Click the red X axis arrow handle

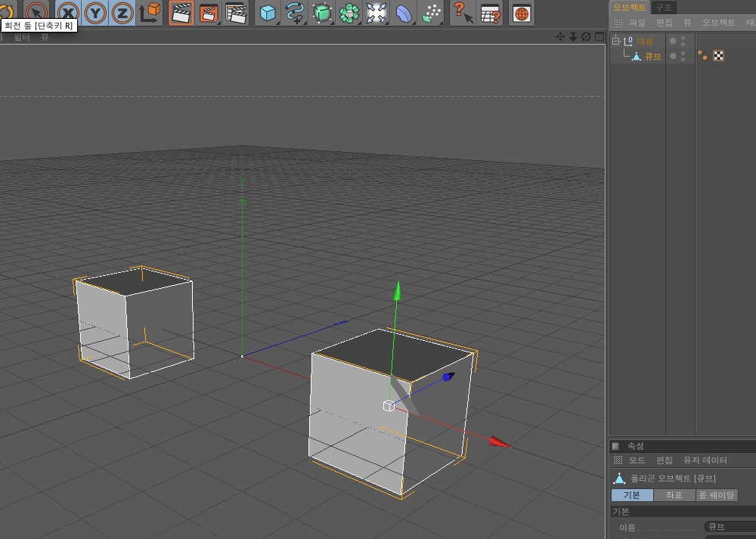tap(500, 442)
